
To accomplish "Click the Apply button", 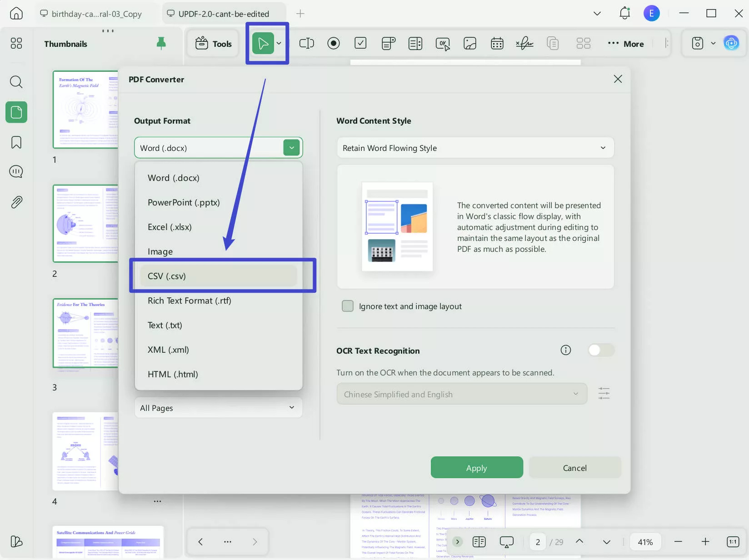I will coord(476,467).
